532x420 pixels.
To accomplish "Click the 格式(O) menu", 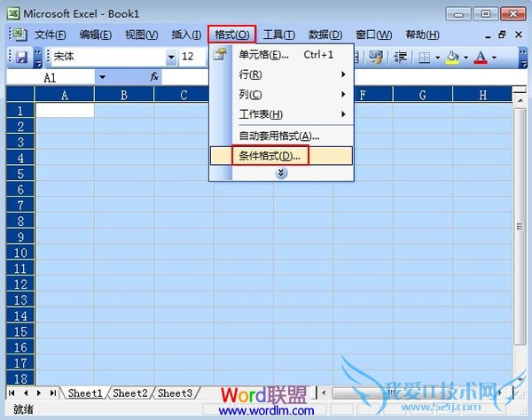I will tap(231, 35).
